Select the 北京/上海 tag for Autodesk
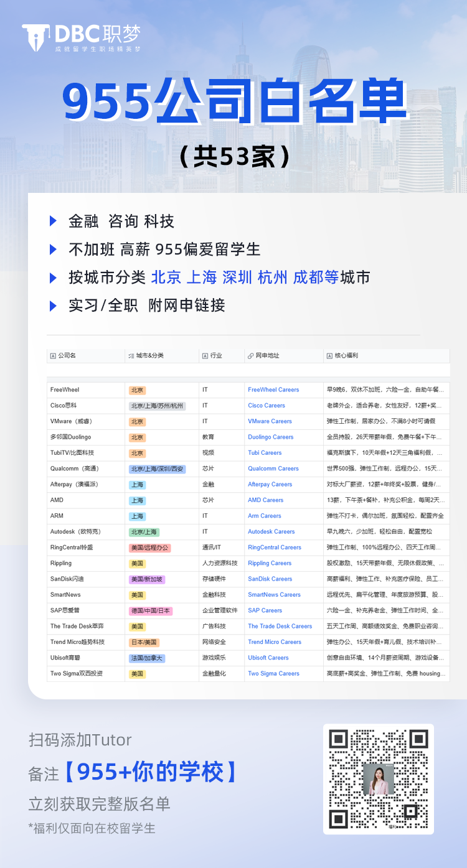The height and width of the screenshot is (868, 467). [144, 532]
